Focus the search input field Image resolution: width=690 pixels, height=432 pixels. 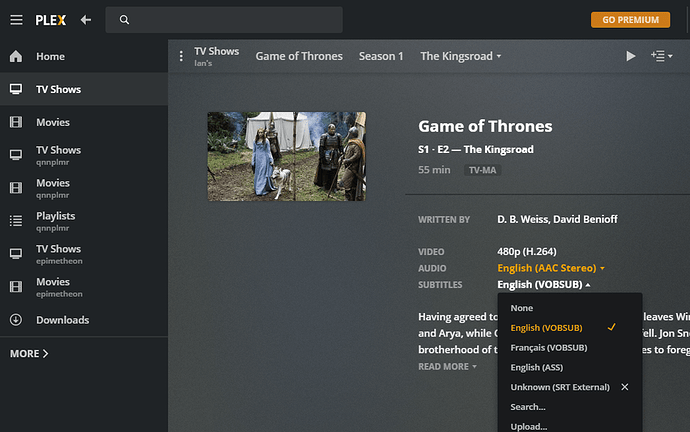224,20
